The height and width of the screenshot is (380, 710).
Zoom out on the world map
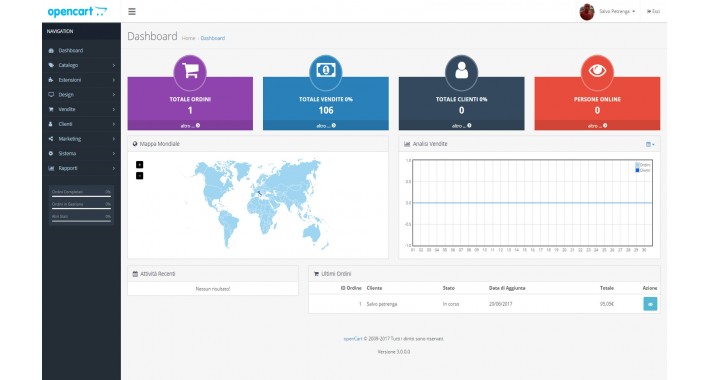(x=139, y=176)
